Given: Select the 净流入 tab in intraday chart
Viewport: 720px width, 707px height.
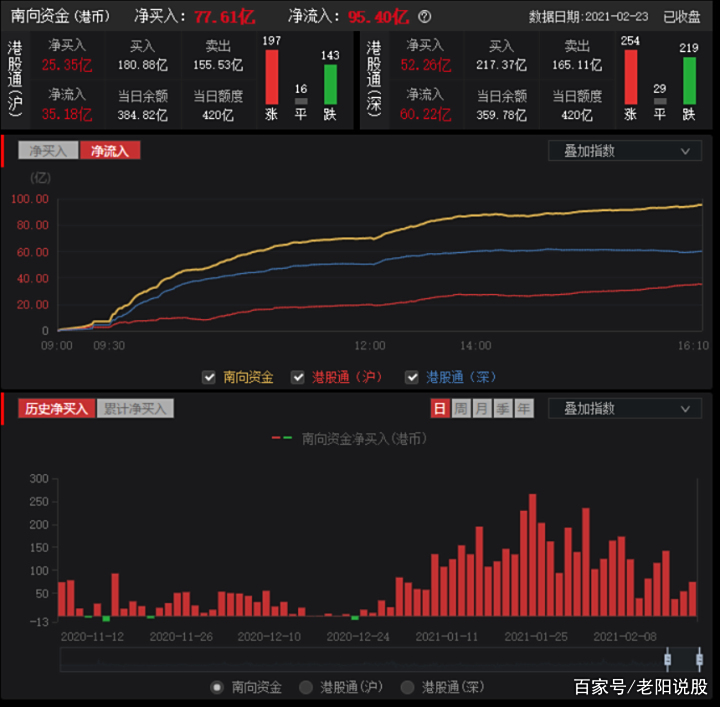Looking at the screenshot, I should [110, 151].
